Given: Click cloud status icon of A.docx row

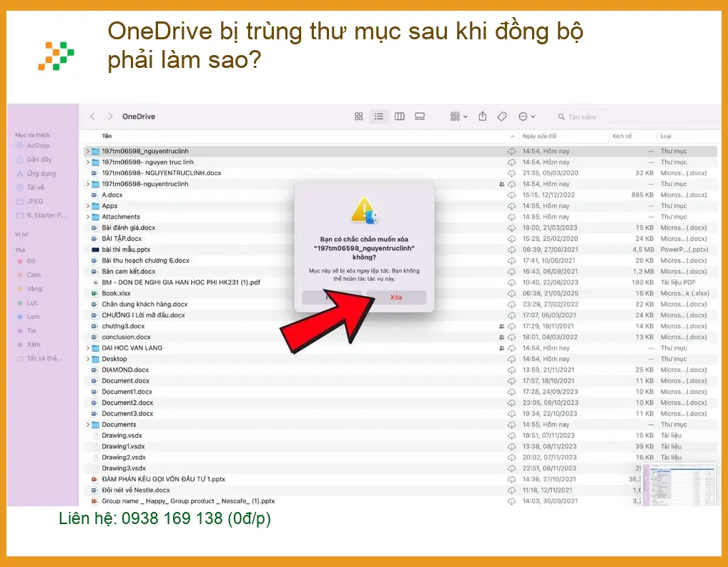Looking at the screenshot, I should (x=511, y=195).
